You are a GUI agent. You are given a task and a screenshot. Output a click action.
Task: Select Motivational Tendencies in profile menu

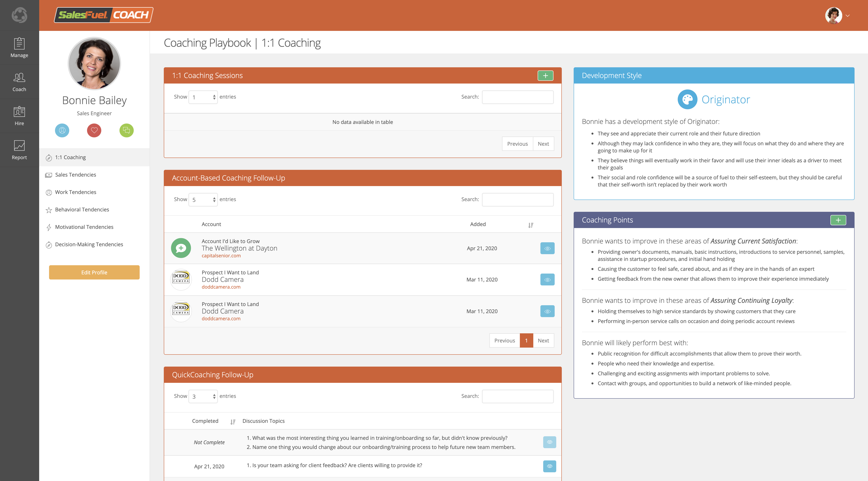point(84,227)
